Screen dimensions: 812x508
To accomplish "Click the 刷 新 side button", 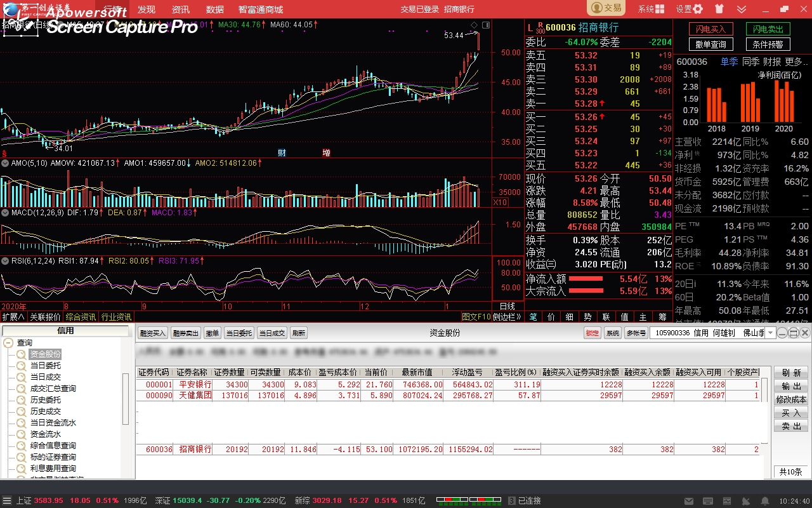I will click(791, 373).
